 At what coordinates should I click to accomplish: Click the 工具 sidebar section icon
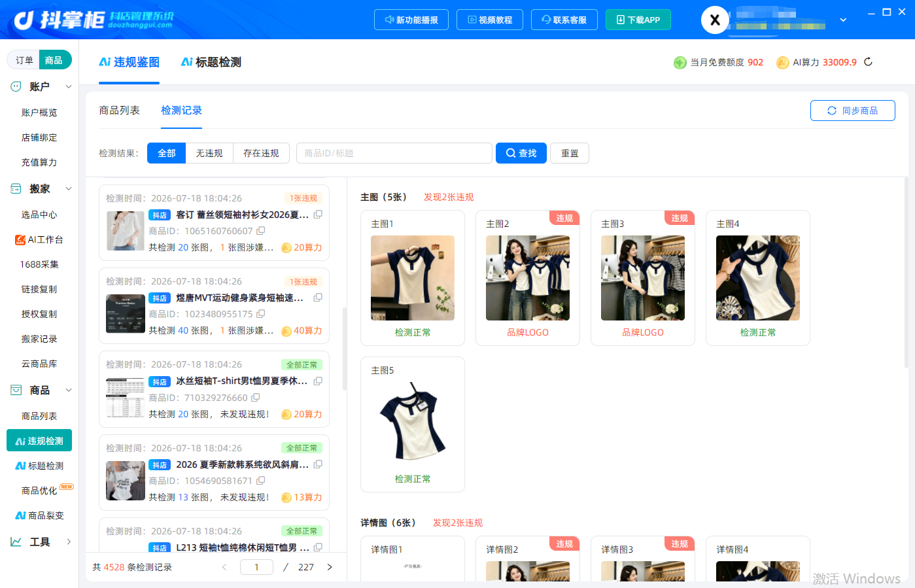click(16, 542)
